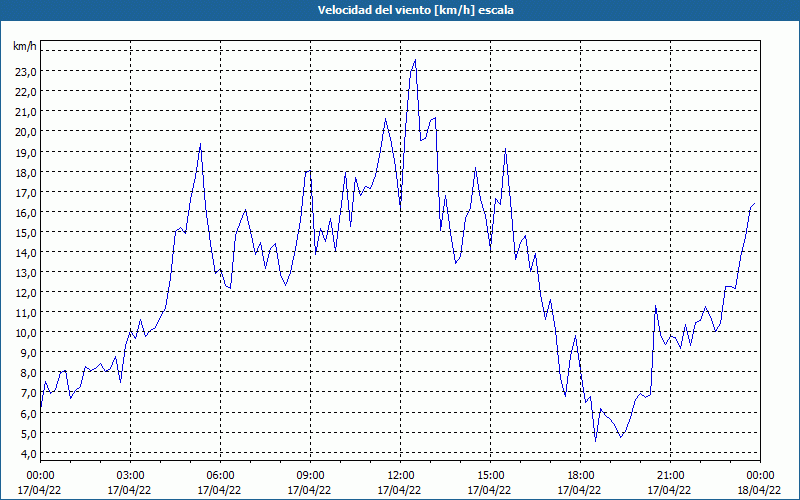Click the 12:00 time axis label
The image size is (800, 500).
(x=401, y=476)
